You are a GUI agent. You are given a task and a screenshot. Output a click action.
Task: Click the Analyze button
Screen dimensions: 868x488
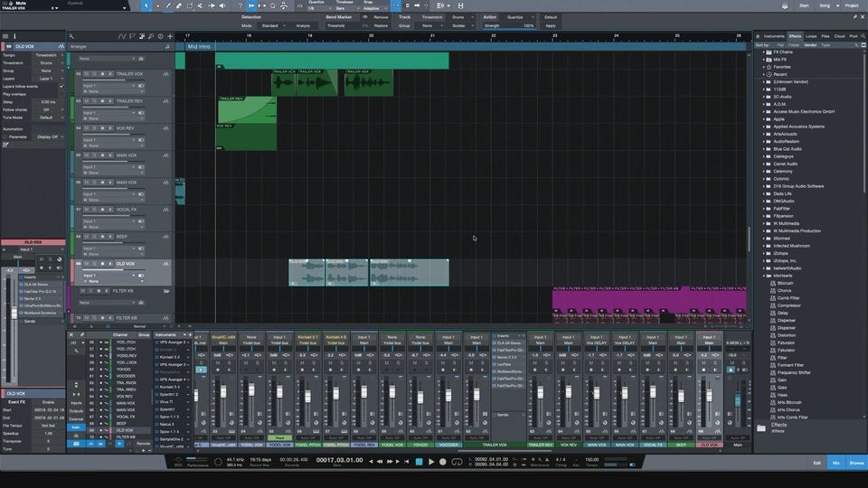coord(303,25)
